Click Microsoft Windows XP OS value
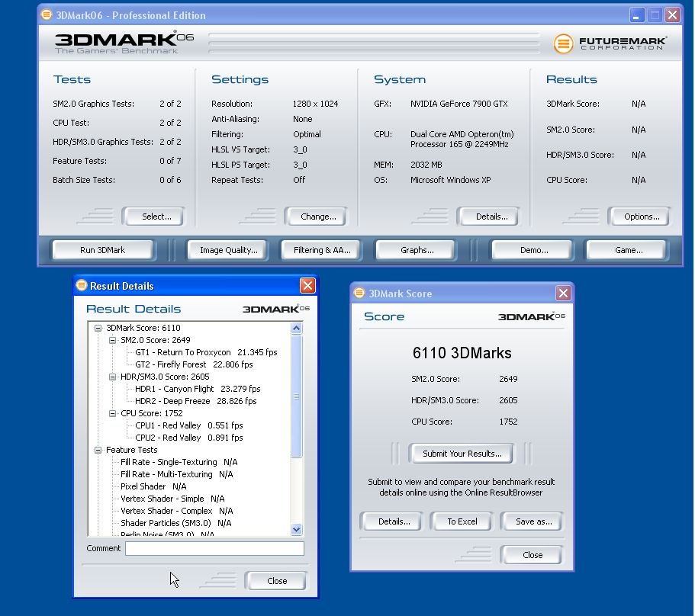This screenshot has width=695, height=616. pos(450,180)
